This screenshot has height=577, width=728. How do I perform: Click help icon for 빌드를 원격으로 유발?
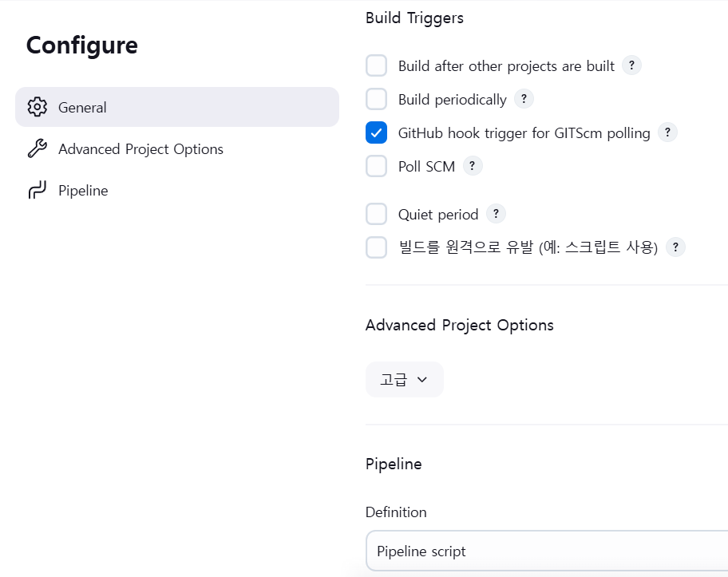[x=675, y=247]
